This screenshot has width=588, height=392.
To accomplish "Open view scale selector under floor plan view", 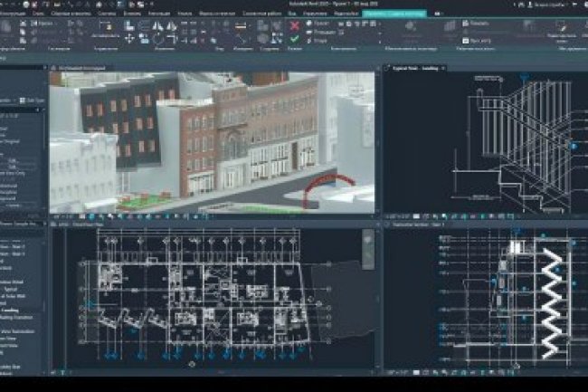I will 61,371.
